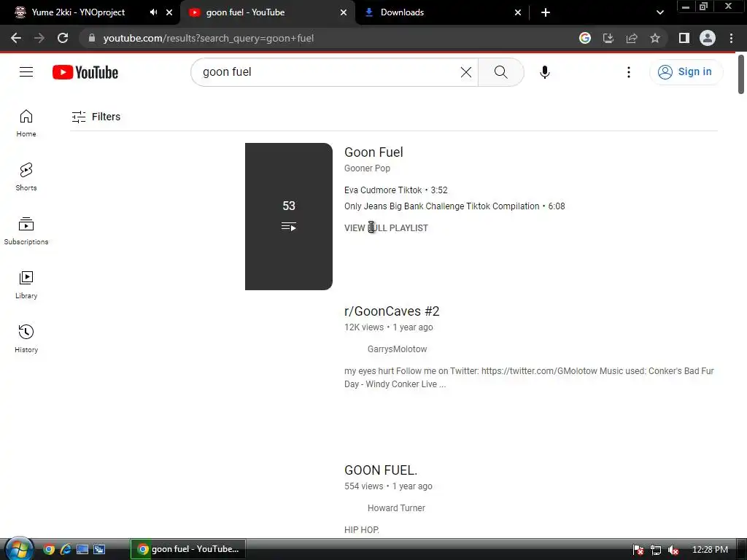This screenshot has height=560, width=747.
Task: Bookmark this page with star
Action: point(655,38)
